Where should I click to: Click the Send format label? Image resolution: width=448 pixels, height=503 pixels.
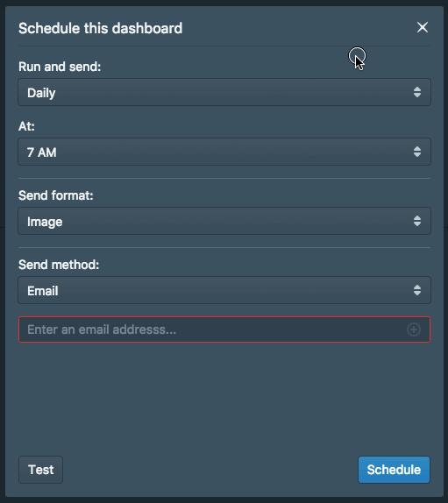56,195
